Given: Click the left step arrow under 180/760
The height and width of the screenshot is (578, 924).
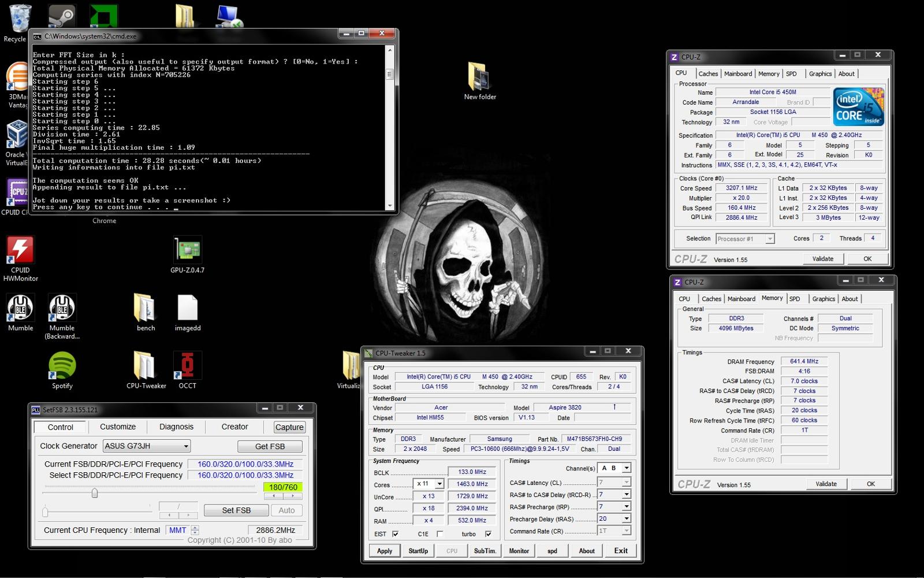Looking at the screenshot, I should point(273,496).
